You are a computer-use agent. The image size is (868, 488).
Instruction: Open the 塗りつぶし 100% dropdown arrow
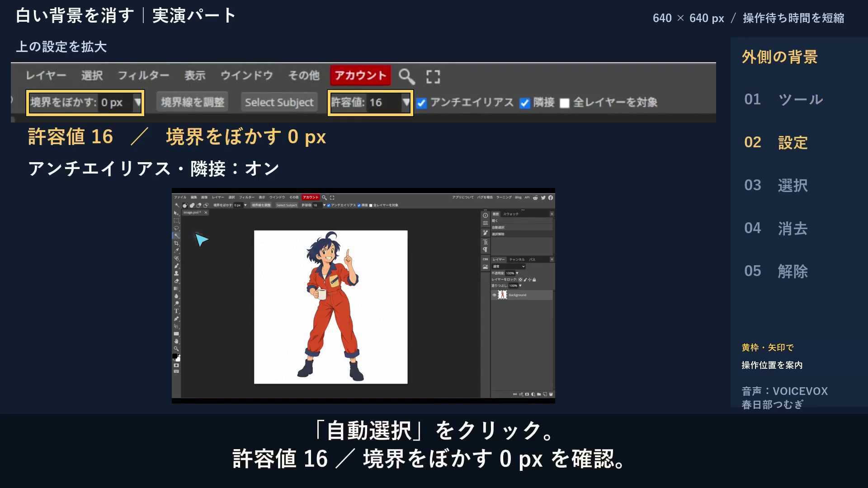(x=520, y=286)
